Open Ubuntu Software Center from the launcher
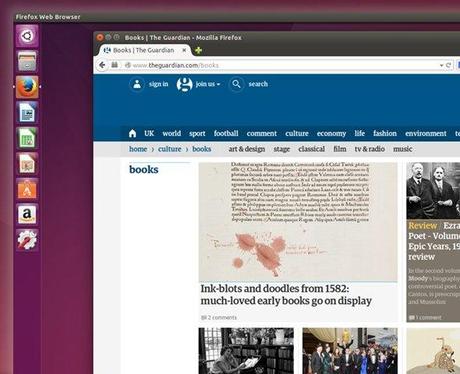Image resolution: width=460 pixels, height=374 pixels. coord(27,189)
